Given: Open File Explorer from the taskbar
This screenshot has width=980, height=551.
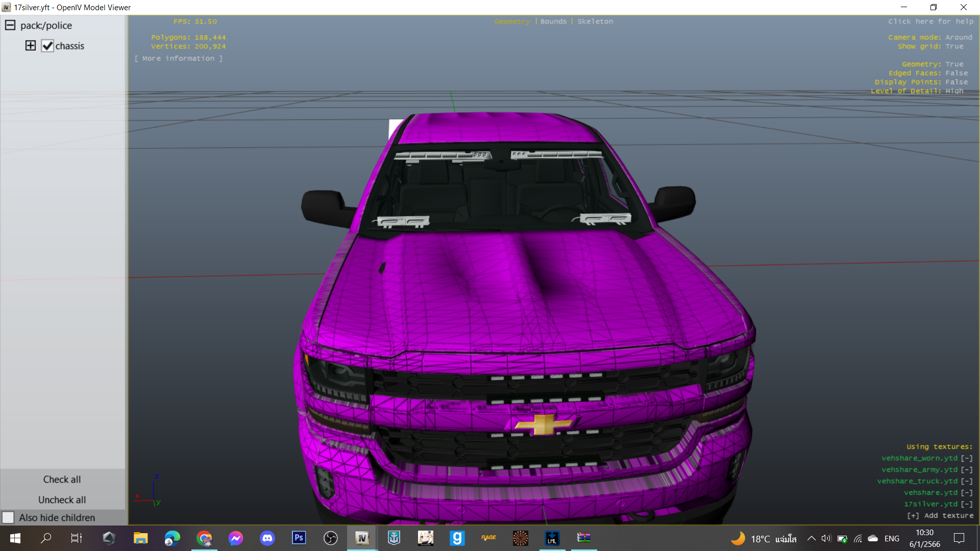Looking at the screenshot, I should pos(140,538).
